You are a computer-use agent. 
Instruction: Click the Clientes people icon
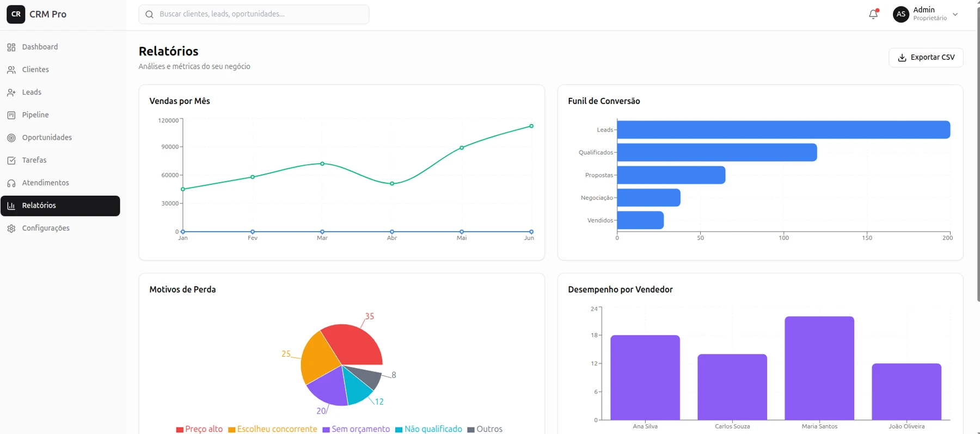pos(11,70)
